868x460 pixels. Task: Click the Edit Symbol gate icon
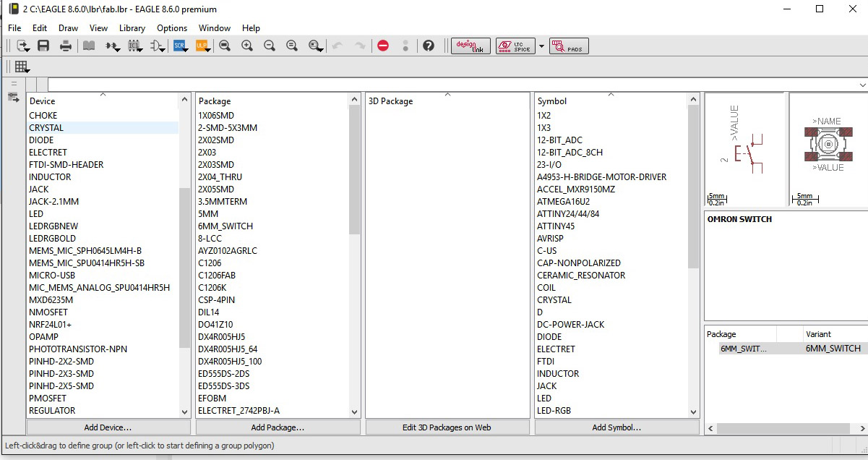pyautogui.click(x=157, y=46)
